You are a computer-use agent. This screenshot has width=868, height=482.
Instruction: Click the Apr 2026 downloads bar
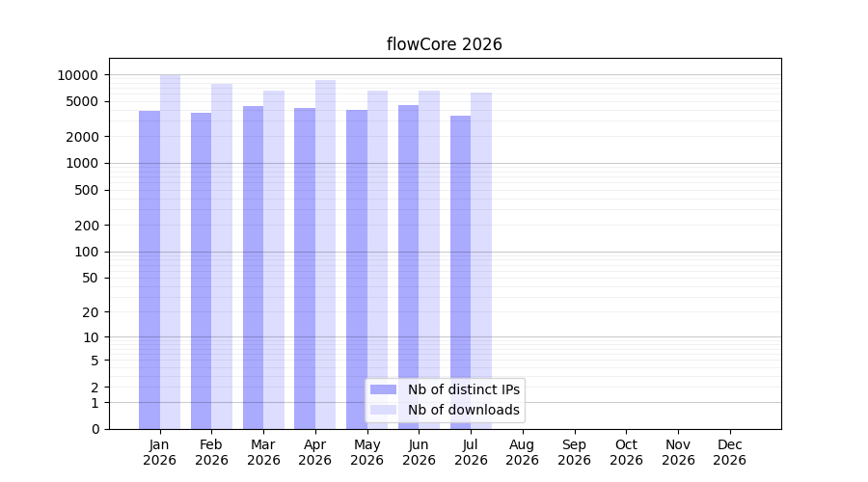[x=326, y=254]
